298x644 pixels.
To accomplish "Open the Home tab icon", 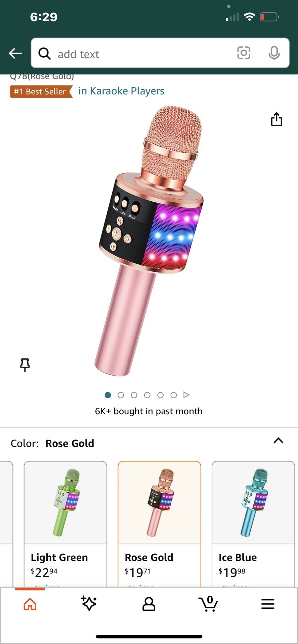I will click(30, 604).
